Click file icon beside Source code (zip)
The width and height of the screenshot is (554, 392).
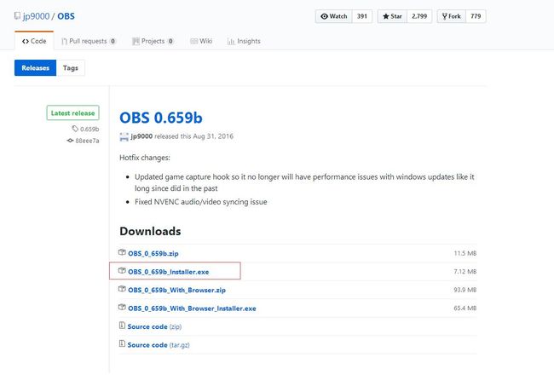pos(122,326)
